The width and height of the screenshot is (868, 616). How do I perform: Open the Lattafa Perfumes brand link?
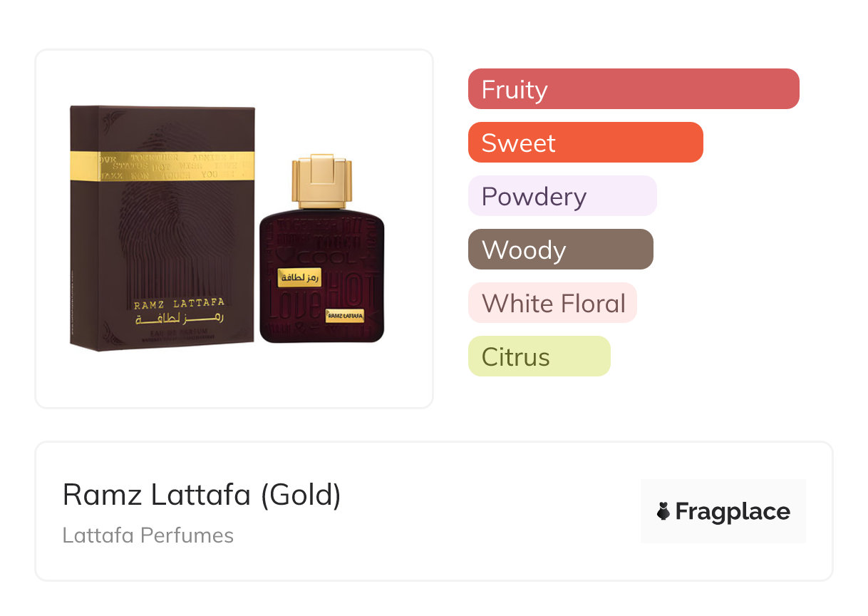point(148,535)
